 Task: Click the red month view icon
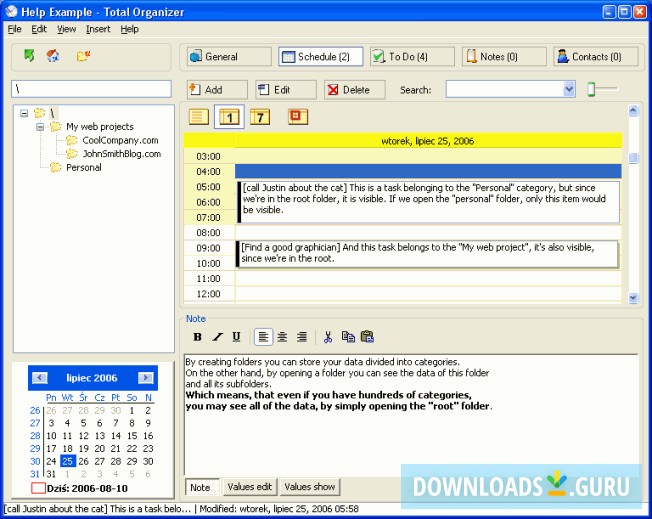pos(297,117)
